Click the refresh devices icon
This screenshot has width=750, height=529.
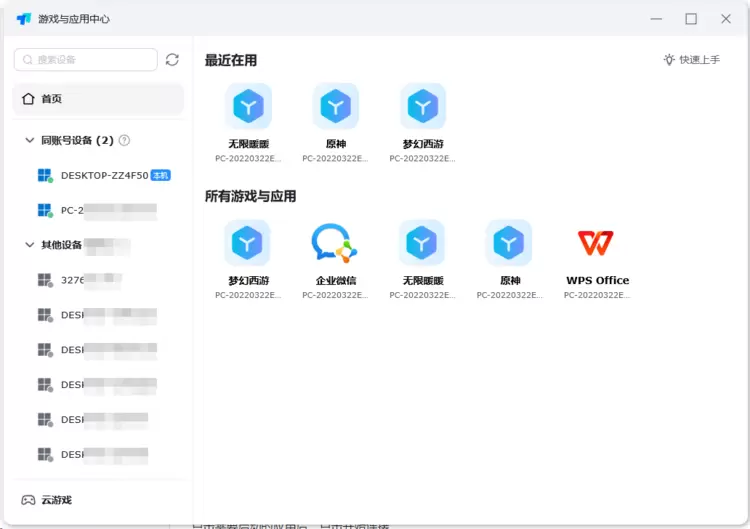(x=172, y=60)
